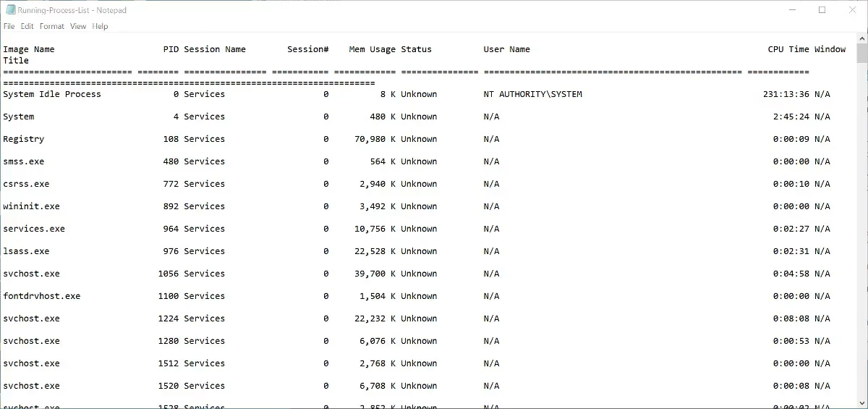Click CPU time '2:45:24' of System
This screenshot has width=868, height=409.
(791, 117)
